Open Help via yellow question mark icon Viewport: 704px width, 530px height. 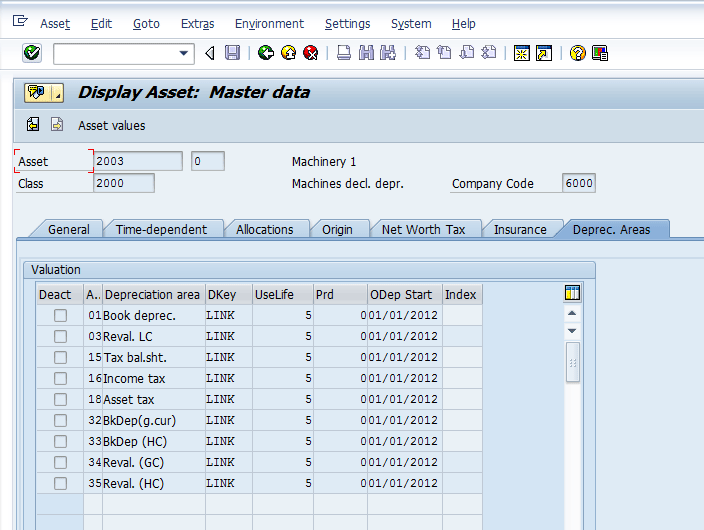[x=577, y=53]
